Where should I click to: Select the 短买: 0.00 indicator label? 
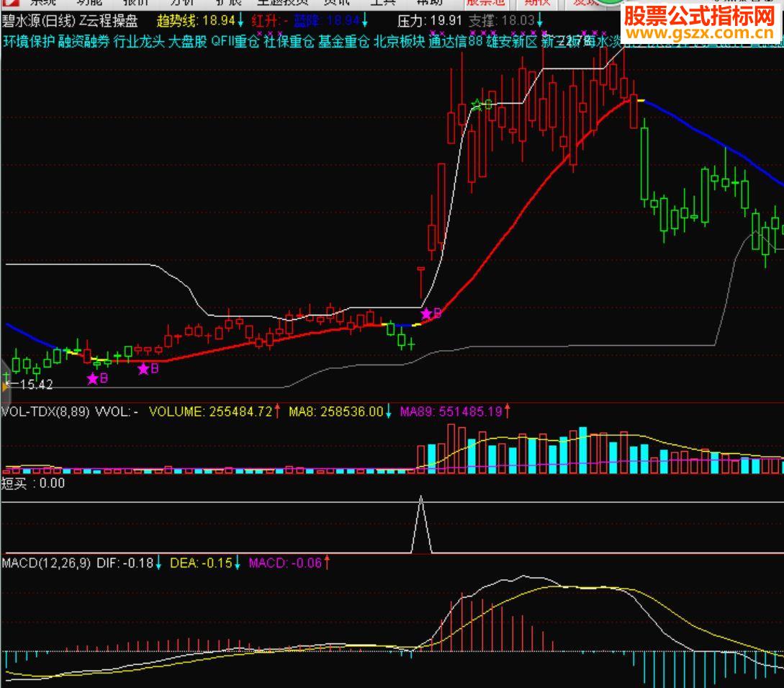pyautogui.click(x=33, y=483)
